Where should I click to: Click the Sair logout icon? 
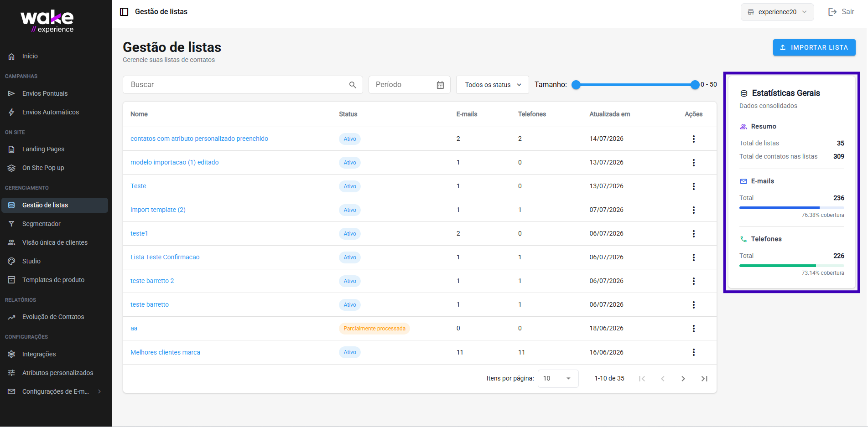(x=832, y=12)
